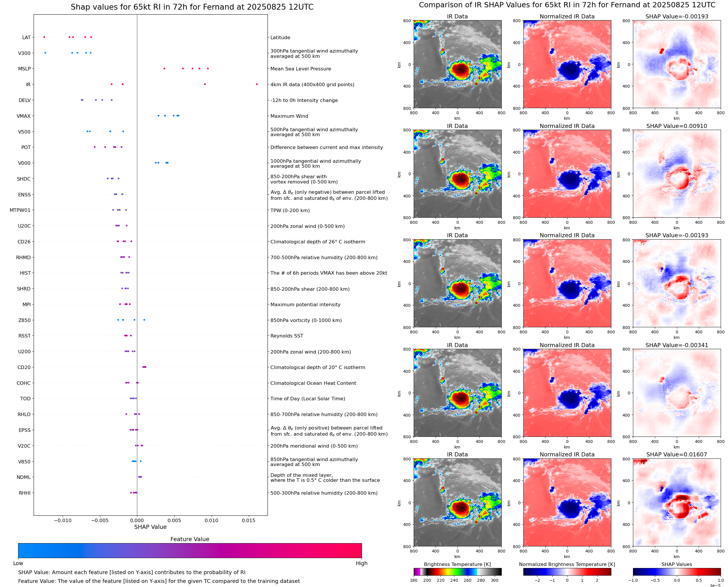Click the SHAP Value=0.01607 map
728x587 pixels.
tap(677, 503)
